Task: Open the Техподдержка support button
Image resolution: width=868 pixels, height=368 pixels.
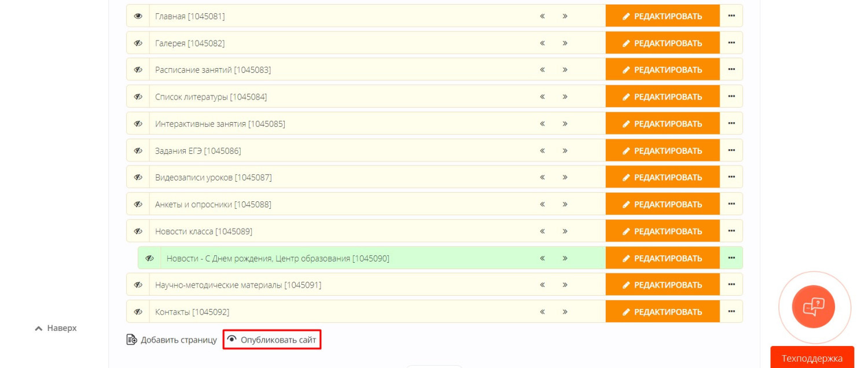Action: 812,358
